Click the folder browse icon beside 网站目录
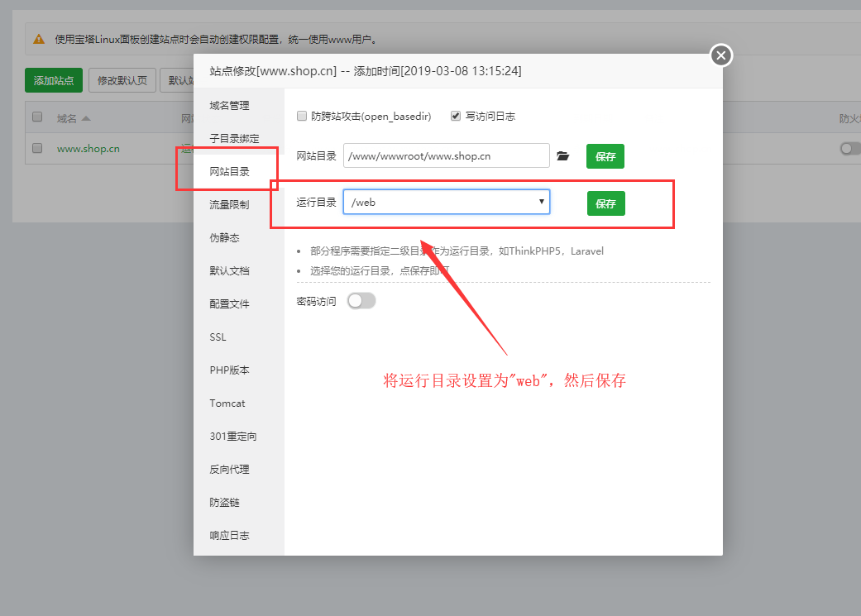Viewport: 861px width, 616px height. (563, 156)
